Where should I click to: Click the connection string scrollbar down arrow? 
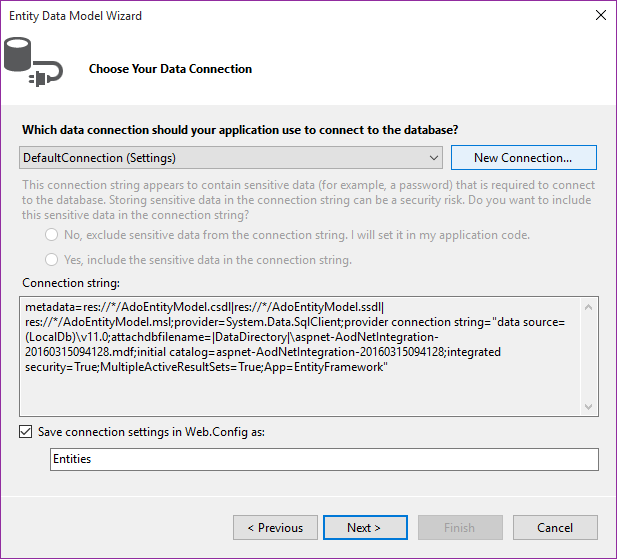click(x=590, y=406)
